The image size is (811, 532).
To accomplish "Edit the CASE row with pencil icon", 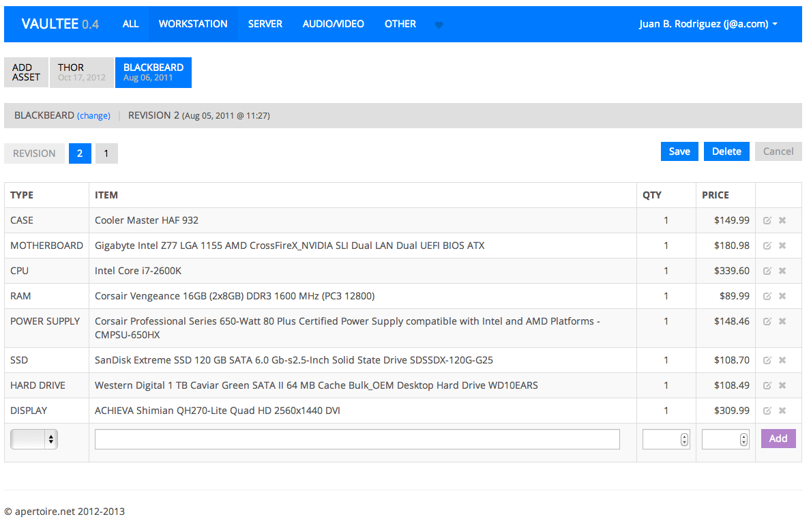I will [x=767, y=220].
